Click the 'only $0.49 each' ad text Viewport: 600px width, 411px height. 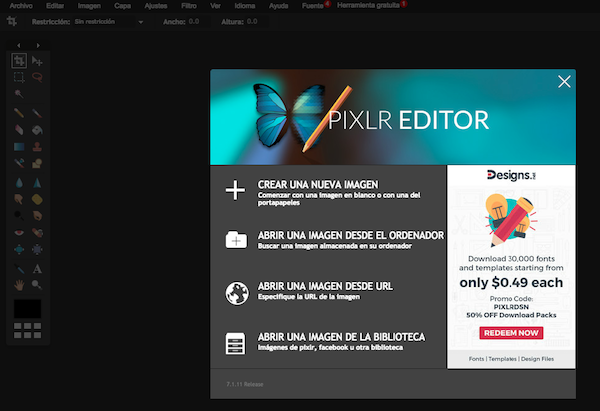[511, 282]
